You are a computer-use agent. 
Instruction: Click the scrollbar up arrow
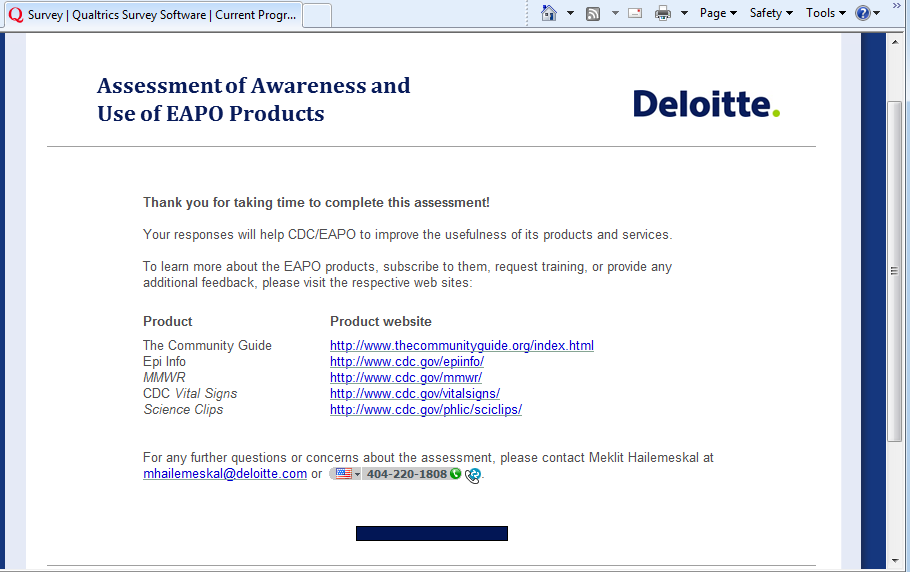[x=894, y=42]
